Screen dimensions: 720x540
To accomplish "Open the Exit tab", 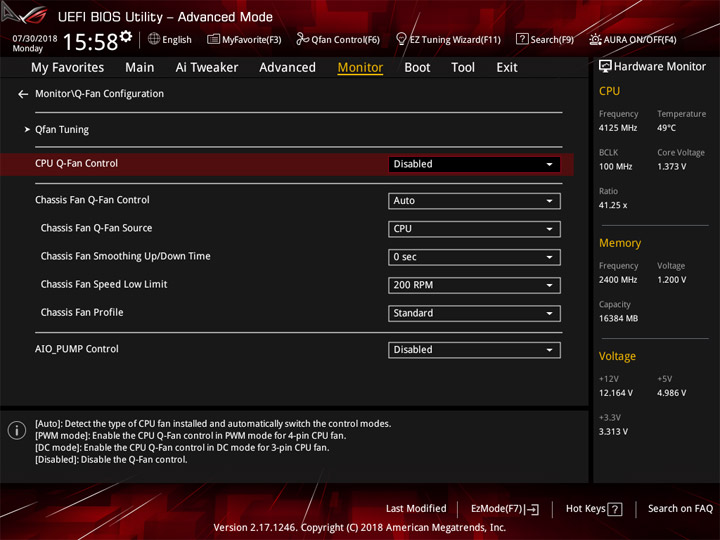I will [x=506, y=68].
